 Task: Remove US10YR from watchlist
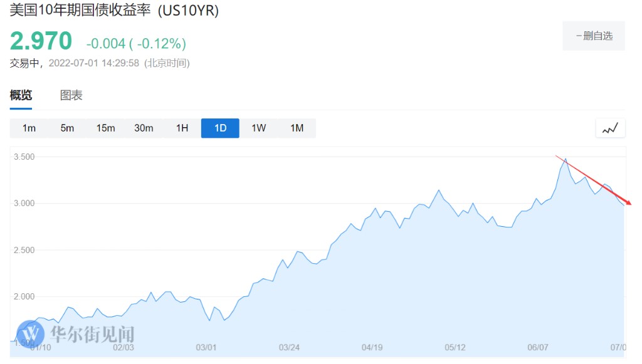(594, 36)
